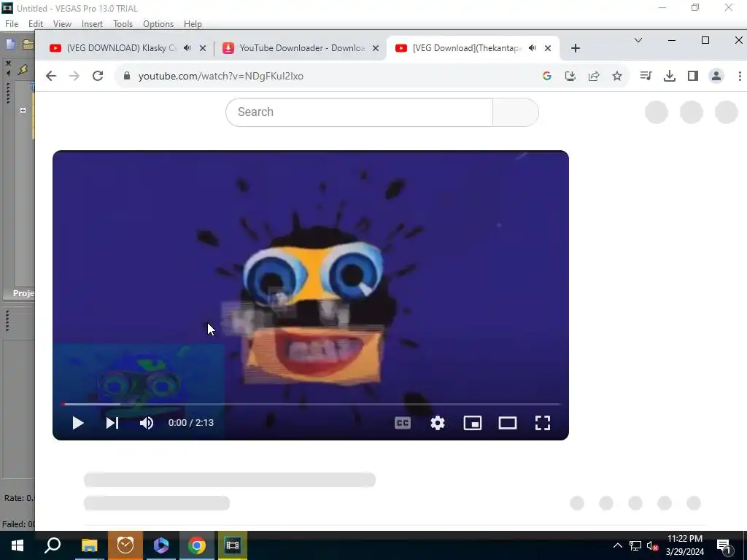Click install app icon in address bar

pyautogui.click(x=570, y=76)
